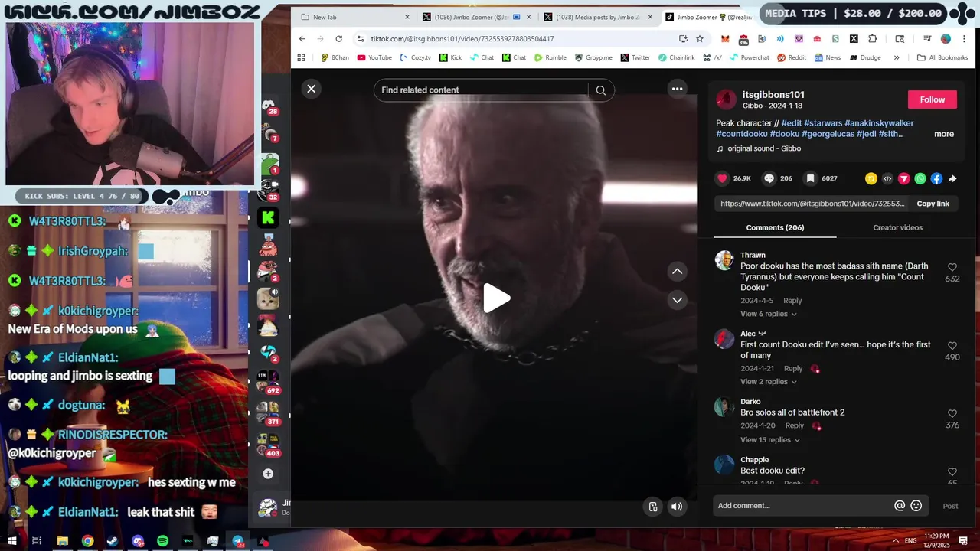Open the emoji picker in comment box

[916, 506]
